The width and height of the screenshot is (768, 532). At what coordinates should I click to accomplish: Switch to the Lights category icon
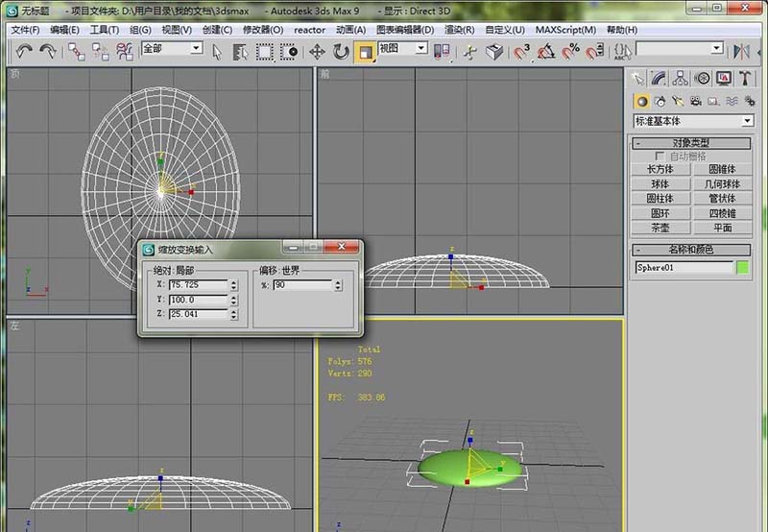click(678, 101)
